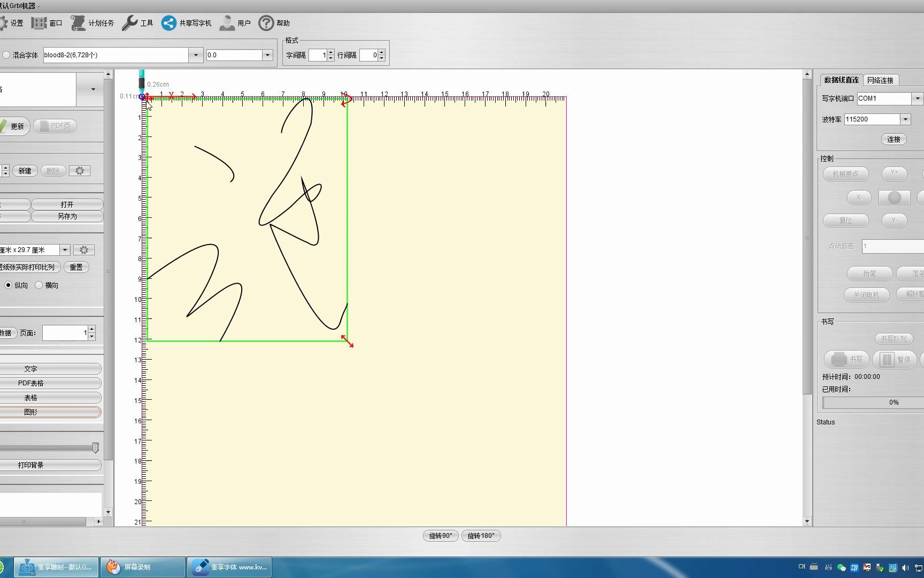Click the 连接 connect button
Viewport: 924px width, 578px height.
(894, 139)
